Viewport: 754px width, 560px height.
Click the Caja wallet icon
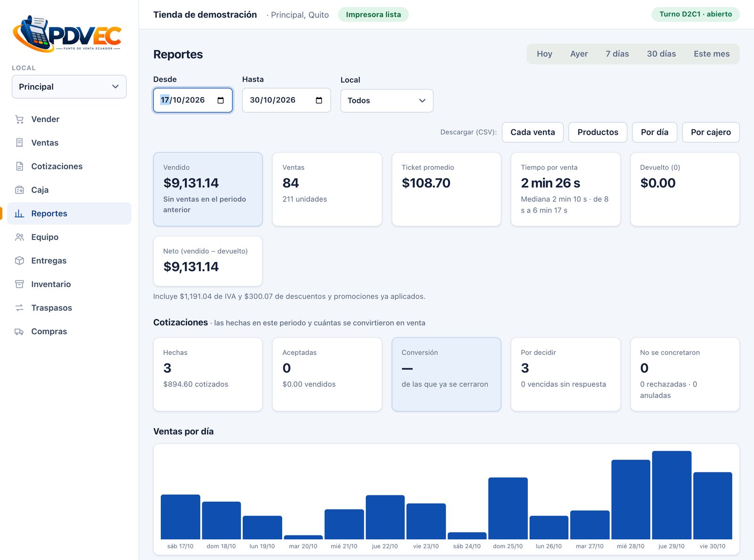point(19,190)
